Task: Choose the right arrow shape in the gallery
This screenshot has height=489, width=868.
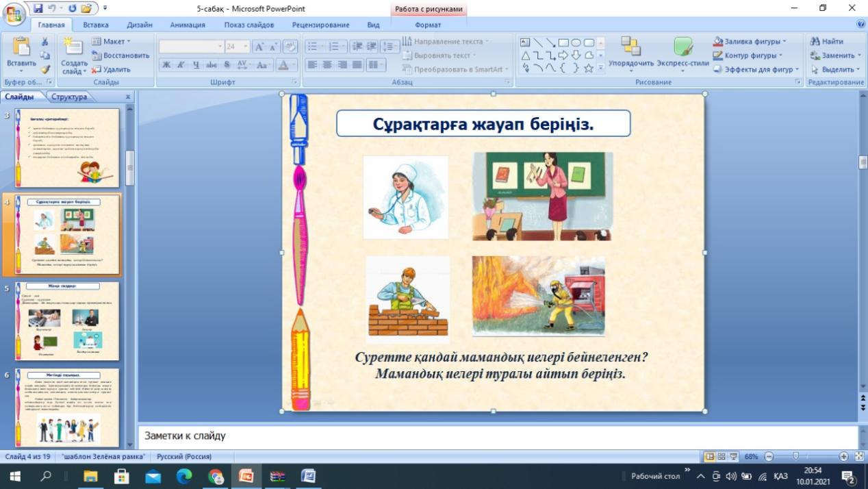Action: [563, 55]
